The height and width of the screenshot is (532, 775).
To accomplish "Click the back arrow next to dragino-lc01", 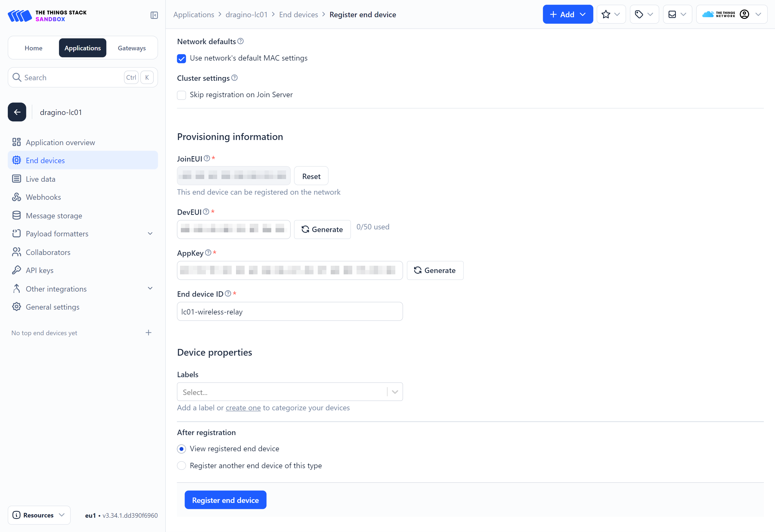I will tap(17, 112).
